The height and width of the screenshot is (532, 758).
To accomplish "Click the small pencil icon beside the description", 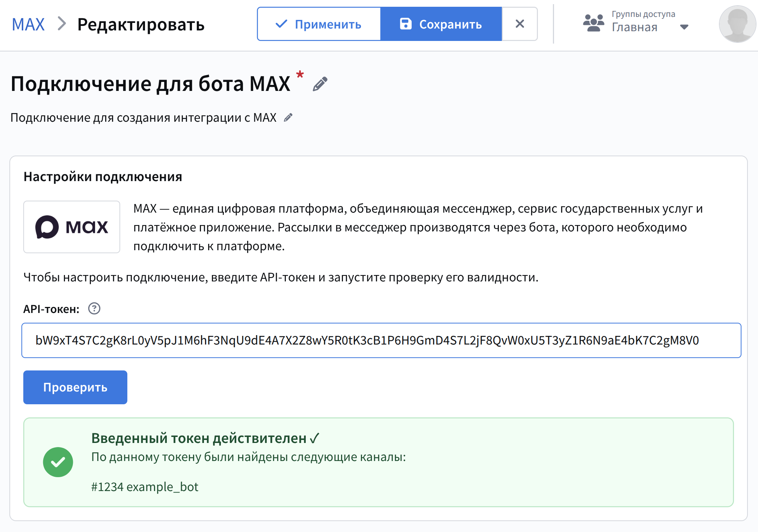I will click(288, 118).
